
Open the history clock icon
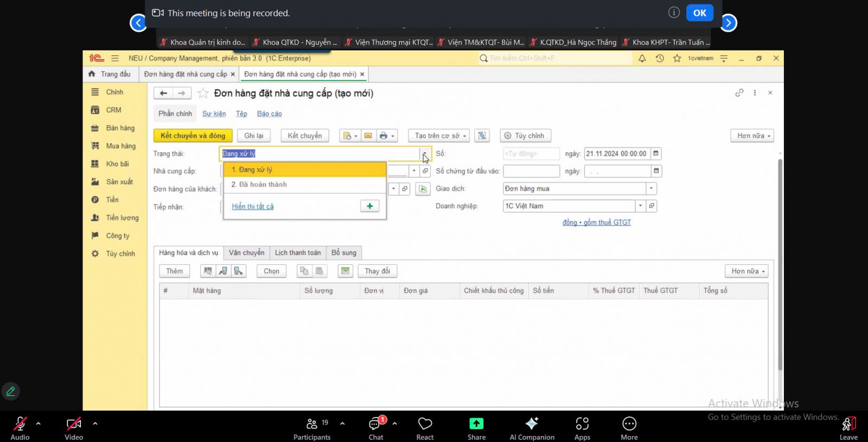click(660, 58)
